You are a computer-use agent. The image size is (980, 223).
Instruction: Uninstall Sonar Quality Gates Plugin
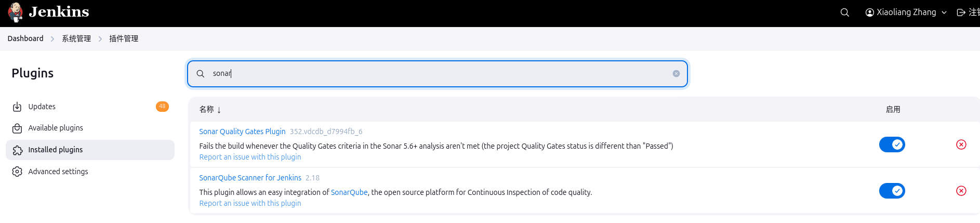(x=961, y=145)
